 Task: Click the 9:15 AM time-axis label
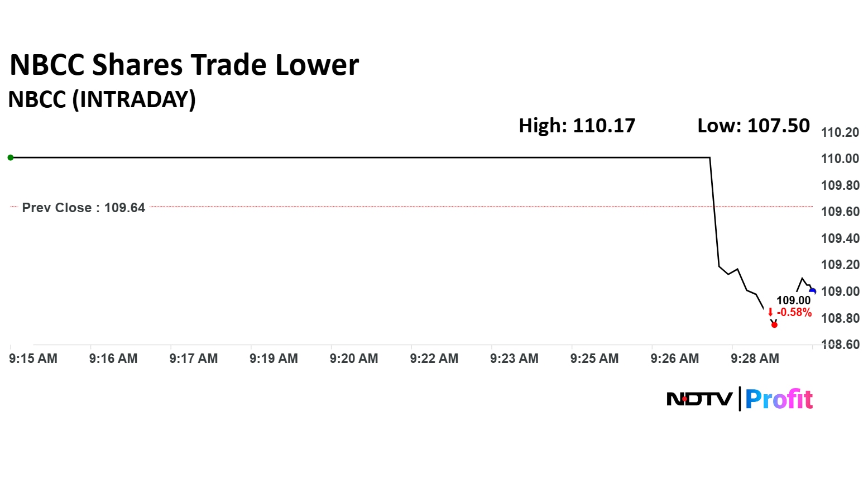33,358
